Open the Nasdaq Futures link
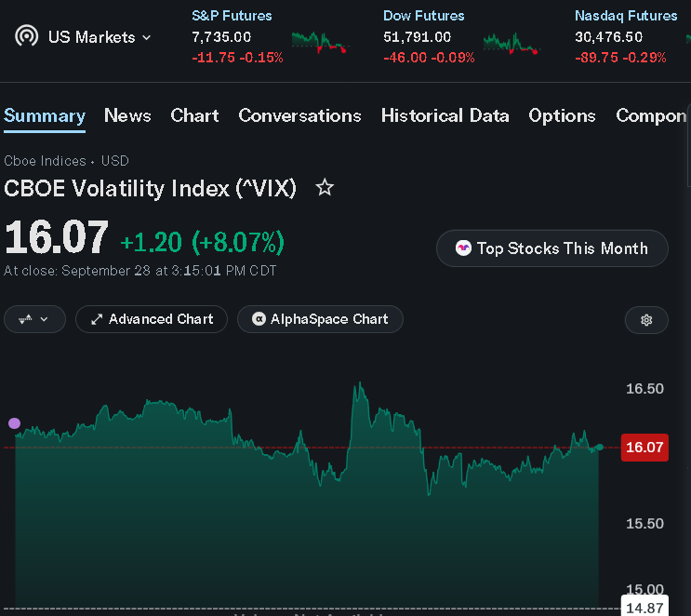Screen dimensions: 691x616 (626, 16)
